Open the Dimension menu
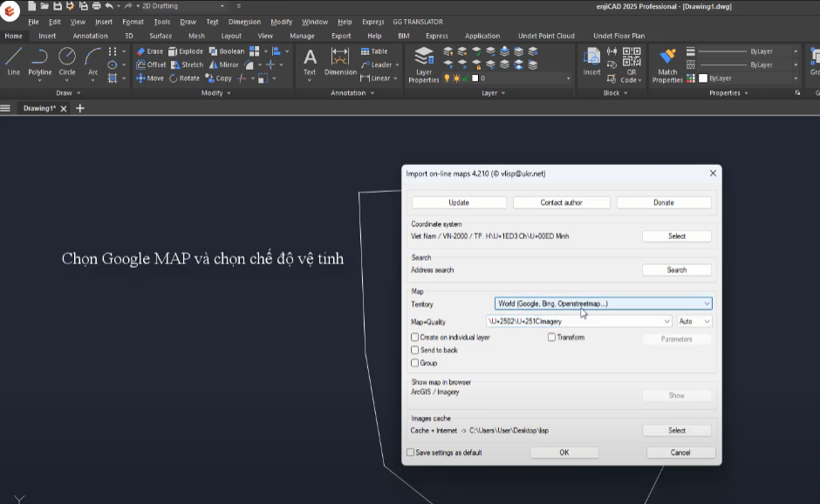This screenshot has height=504, width=820. click(x=244, y=22)
